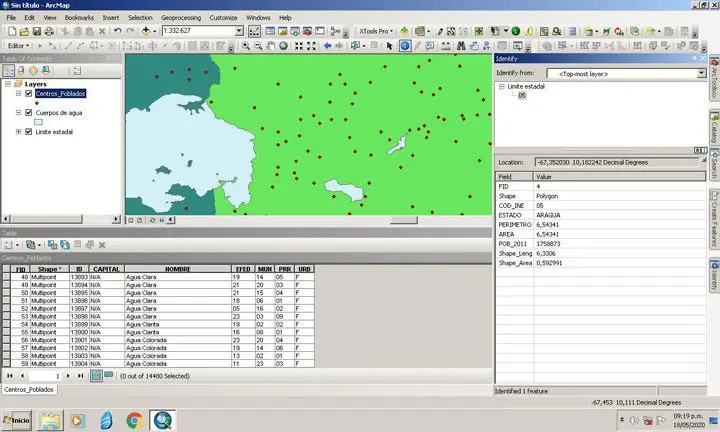This screenshot has width=720, height=432.
Task: Jump to last record in table
Action: [82, 376]
